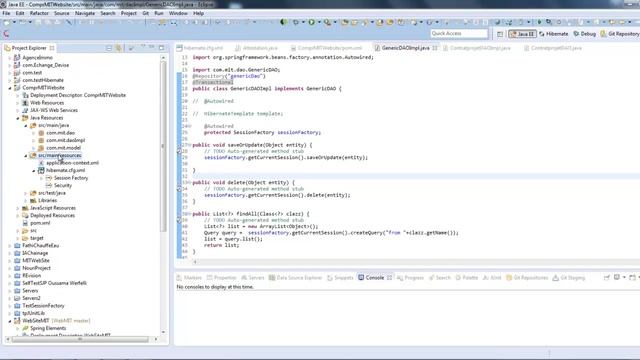Viewport: 640px width, 360px height.
Task: Click Link with Editor icon in Project Explorer
Action: (119, 48)
